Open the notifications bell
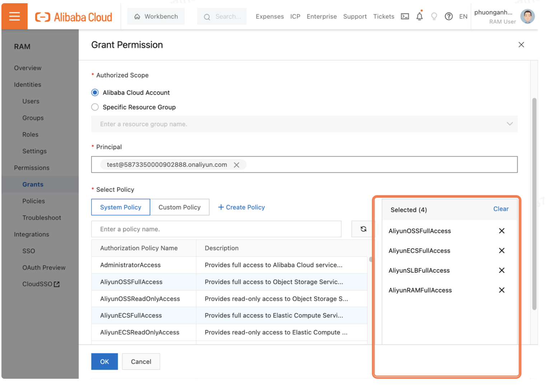This screenshot has width=546, height=392. (419, 16)
